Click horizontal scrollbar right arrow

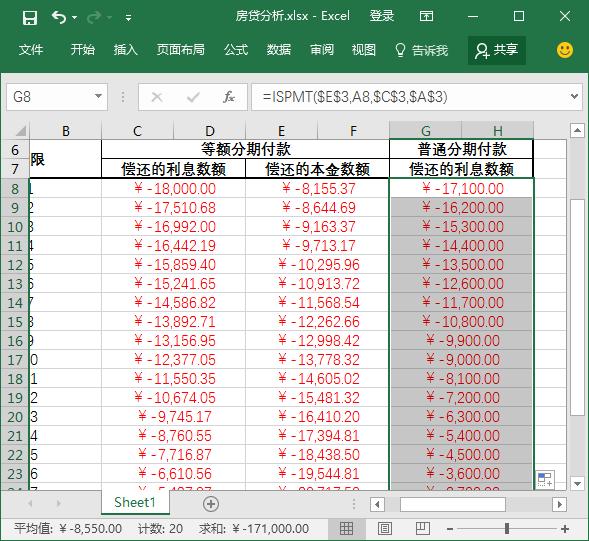point(559,504)
